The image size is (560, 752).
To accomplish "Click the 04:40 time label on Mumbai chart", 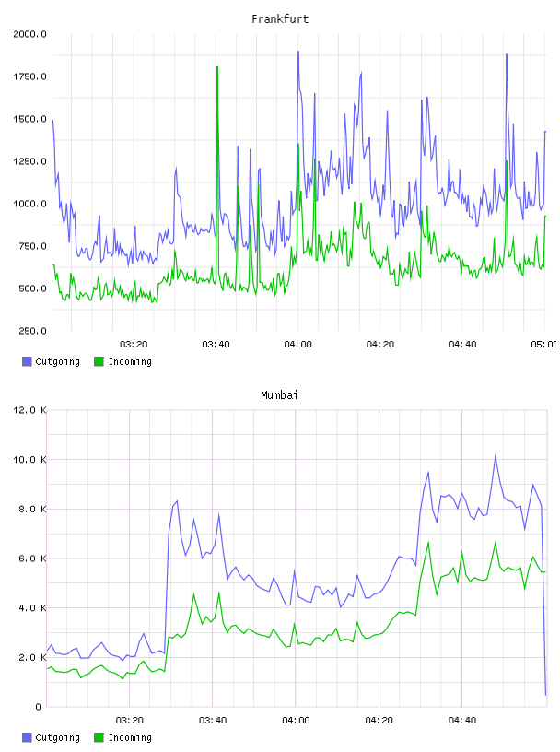I will coord(462,721).
